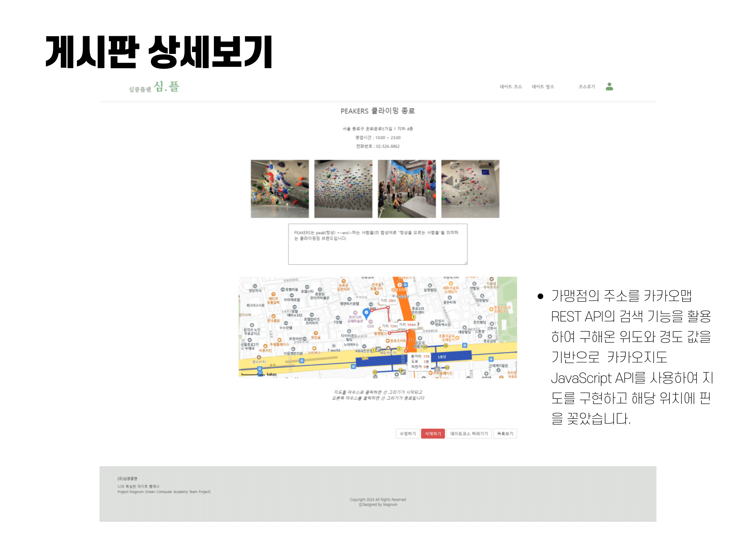This screenshot has height=535, width=756.
Task: Click the 심.플 site logo
Action: point(166,87)
